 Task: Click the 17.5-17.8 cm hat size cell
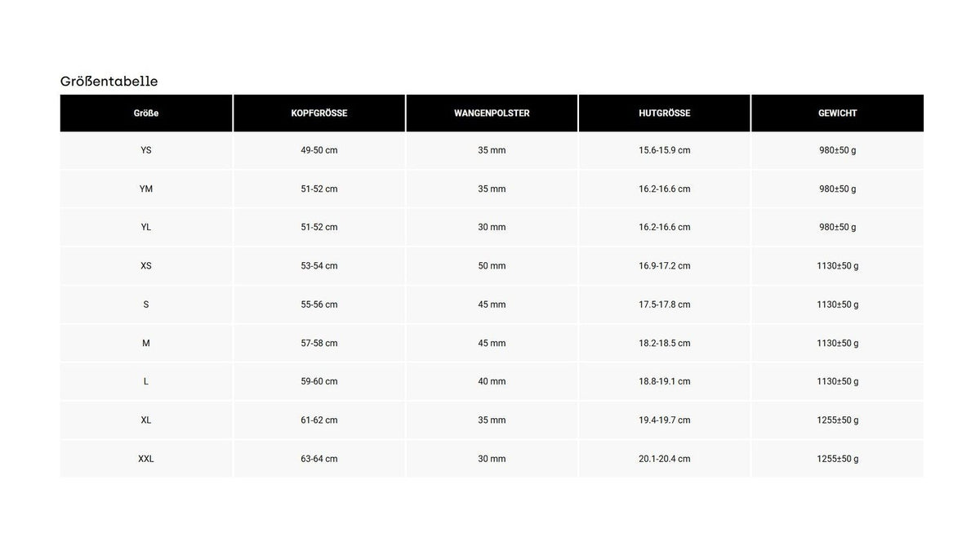click(x=665, y=304)
